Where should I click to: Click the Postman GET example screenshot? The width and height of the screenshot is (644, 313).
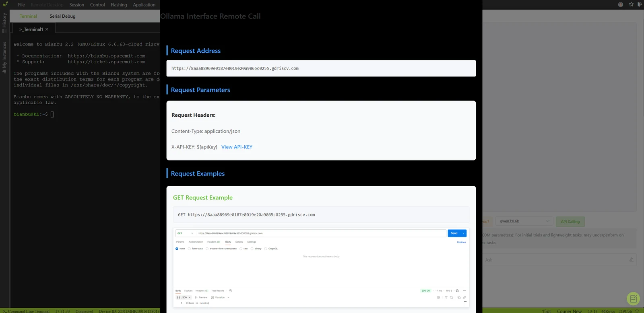(x=321, y=268)
